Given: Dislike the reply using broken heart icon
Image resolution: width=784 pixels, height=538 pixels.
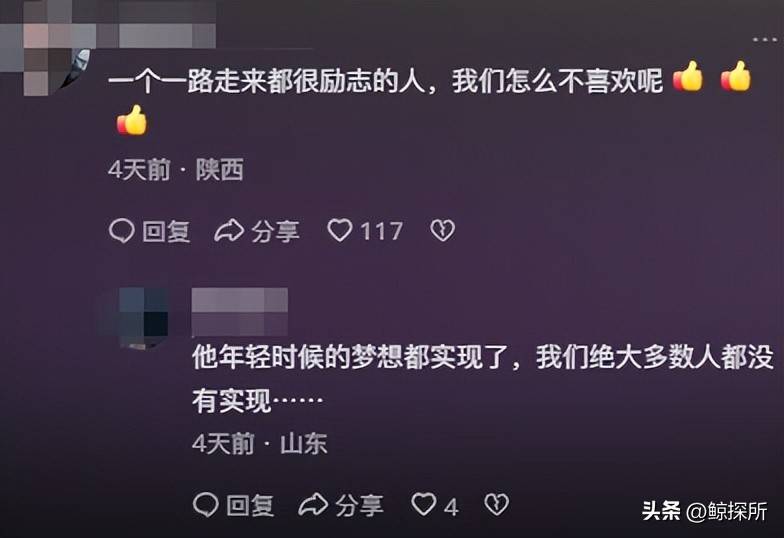Looking at the screenshot, I should (496, 504).
